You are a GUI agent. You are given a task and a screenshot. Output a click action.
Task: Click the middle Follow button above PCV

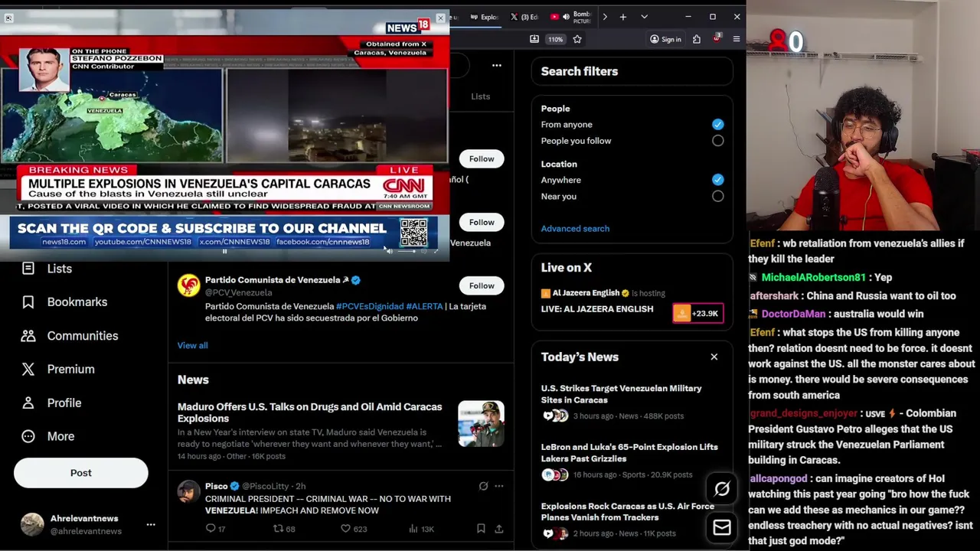(482, 222)
